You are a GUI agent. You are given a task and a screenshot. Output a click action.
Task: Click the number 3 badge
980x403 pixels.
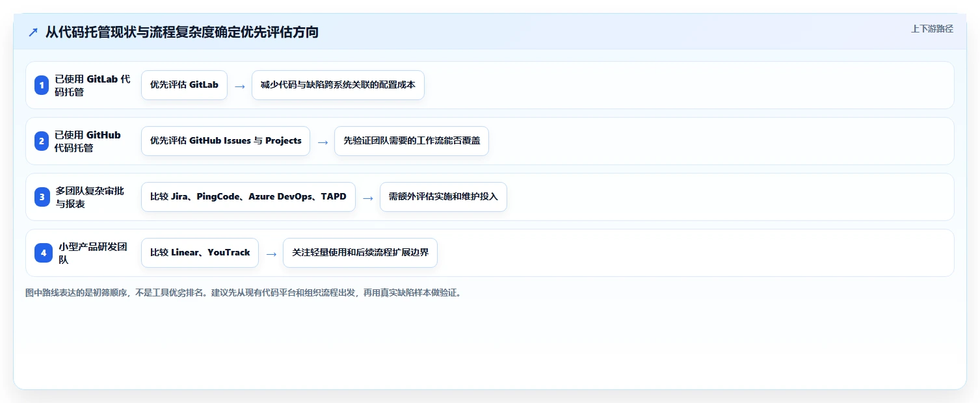click(42, 197)
